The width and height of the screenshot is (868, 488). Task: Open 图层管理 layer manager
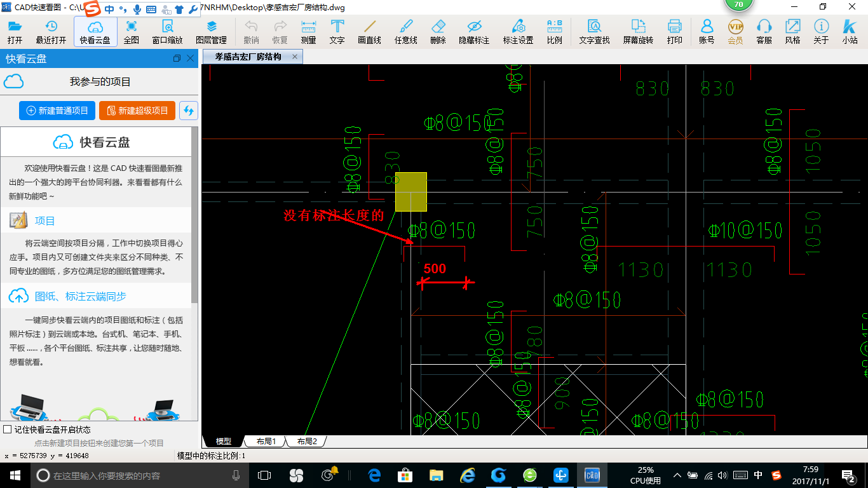(x=212, y=32)
